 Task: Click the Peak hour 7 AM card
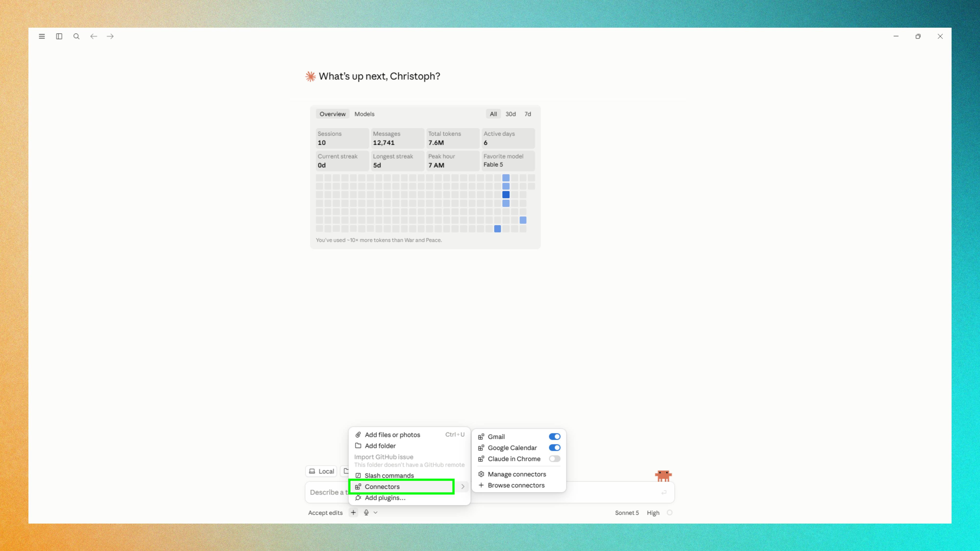tap(453, 161)
